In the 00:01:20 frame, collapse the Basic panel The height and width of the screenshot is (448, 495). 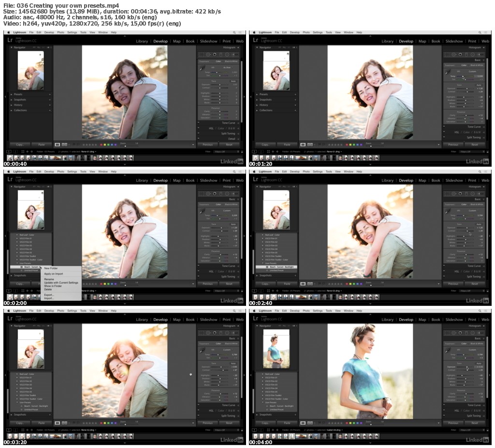483,60
